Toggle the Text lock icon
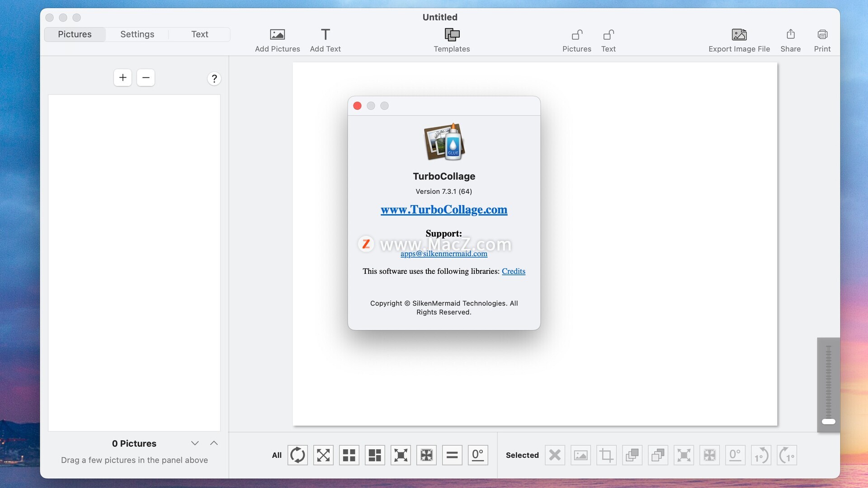The width and height of the screenshot is (868, 488). pos(609,34)
